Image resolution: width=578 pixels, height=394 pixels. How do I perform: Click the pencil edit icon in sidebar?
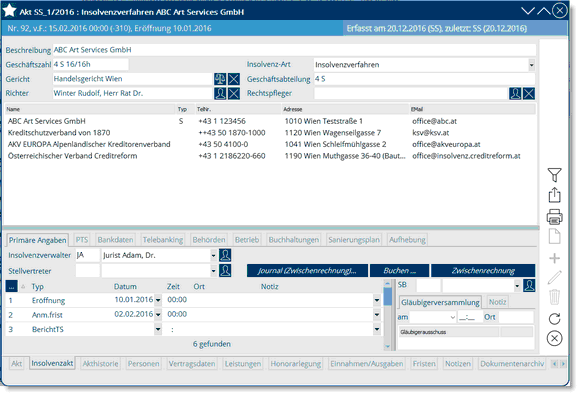[554, 277]
